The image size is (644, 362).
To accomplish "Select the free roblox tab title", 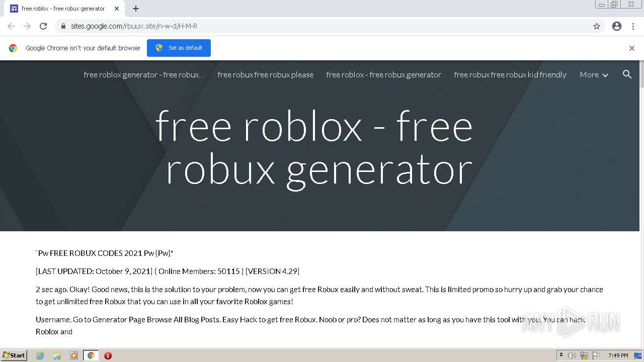I will point(63,9).
